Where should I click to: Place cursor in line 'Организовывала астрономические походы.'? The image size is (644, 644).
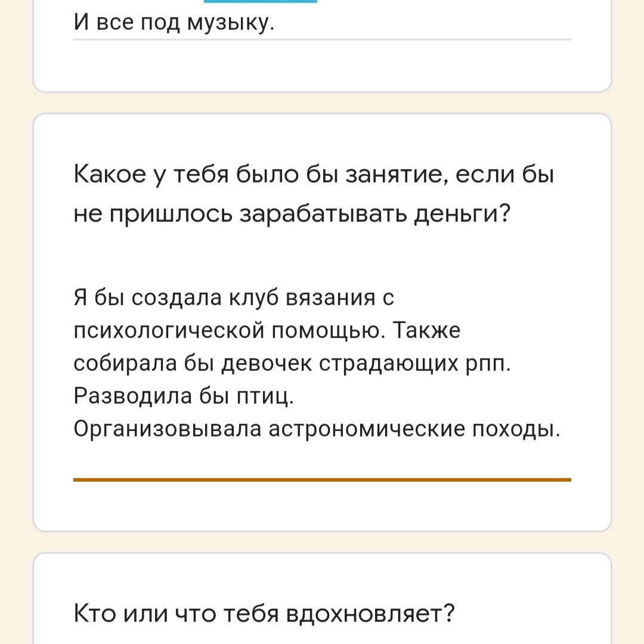(x=317, y=429)
